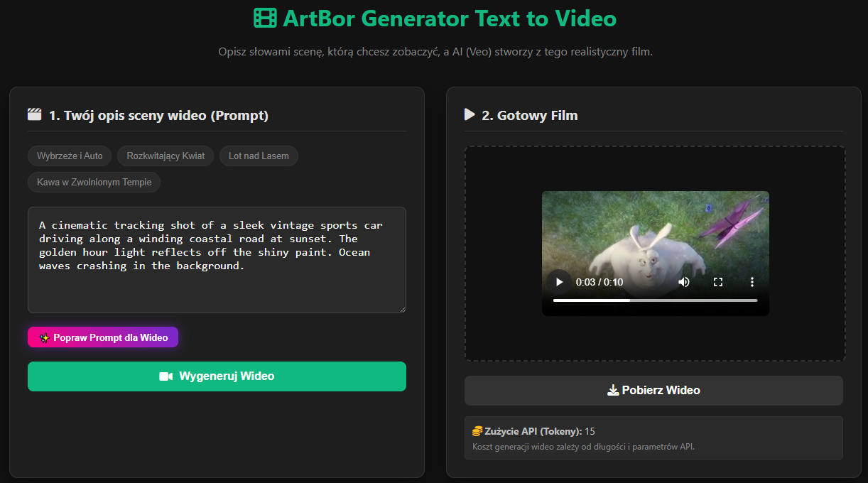Open the video player's three-dot options menu
Screen dimensions: 868x483
(752, 282)
